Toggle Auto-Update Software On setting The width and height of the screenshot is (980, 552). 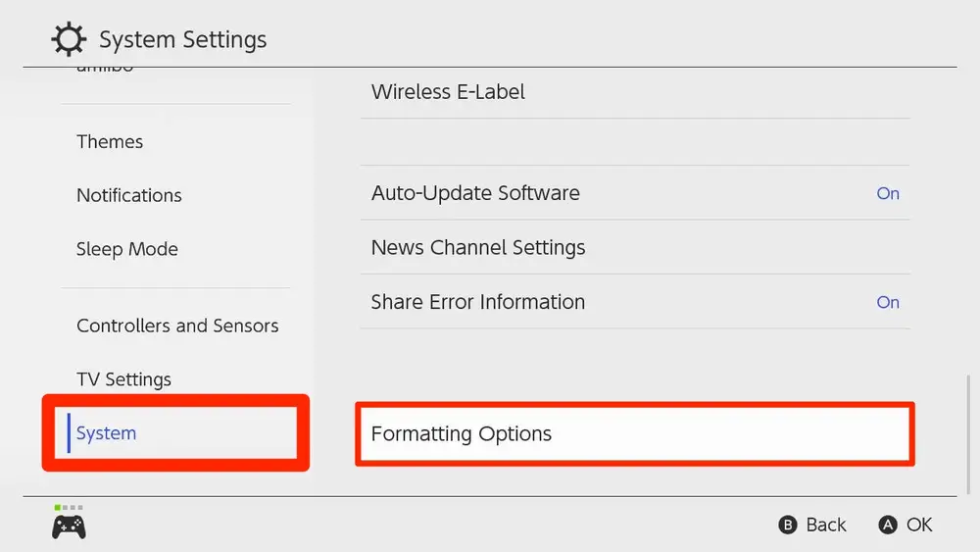pyautogui.click(x=888, y=193)
